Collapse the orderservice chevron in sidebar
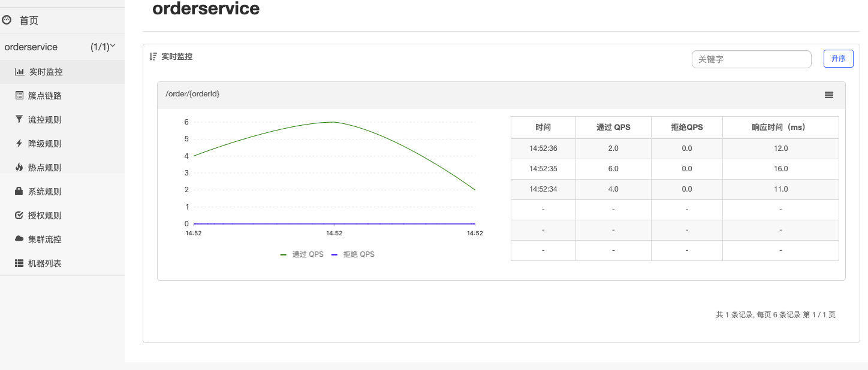Image resolution: width=868 pixels, height=370 pixels. click(x=113, y=46)
